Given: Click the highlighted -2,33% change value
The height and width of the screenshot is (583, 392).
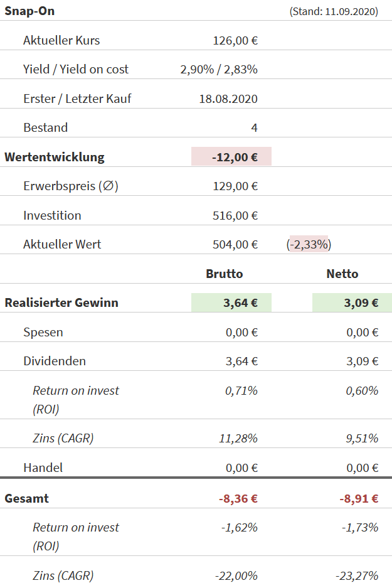Looking at the screenshot, I should 309,244.
